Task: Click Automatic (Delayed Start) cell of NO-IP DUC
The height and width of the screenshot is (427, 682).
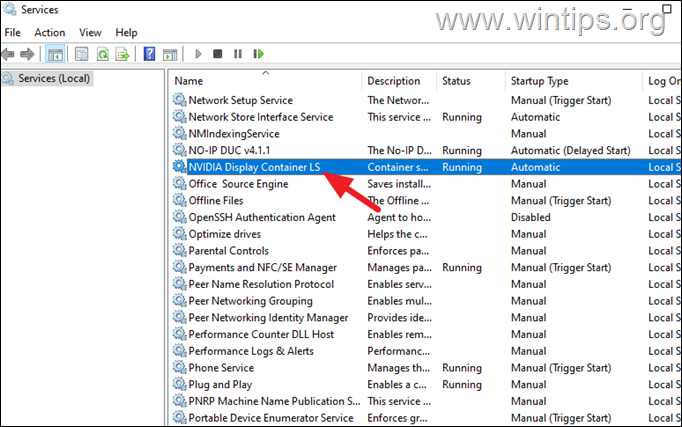Action: (571, 150)
